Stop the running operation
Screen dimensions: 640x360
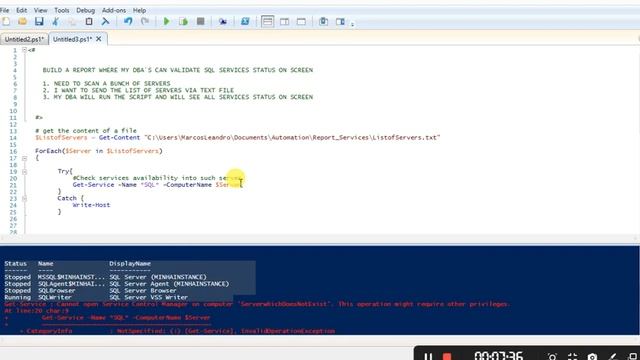[x=200, y=21]
